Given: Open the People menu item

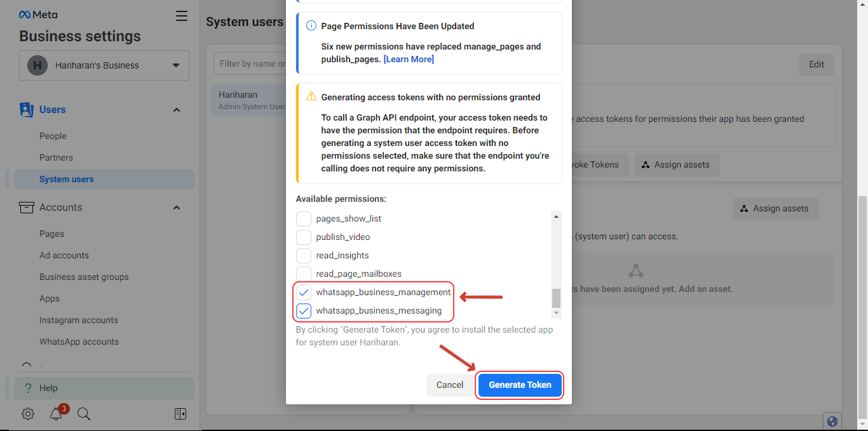Looking at the screenshot, I should pos(53,136).
